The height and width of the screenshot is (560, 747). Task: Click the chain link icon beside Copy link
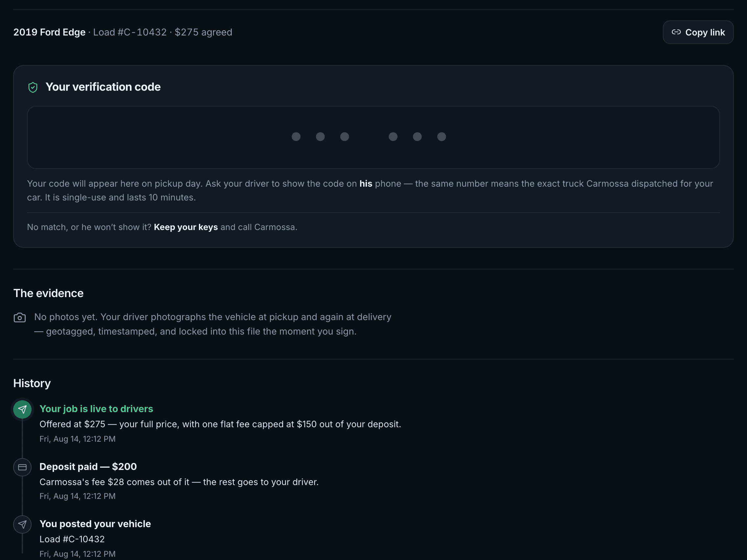click(676, 32)
